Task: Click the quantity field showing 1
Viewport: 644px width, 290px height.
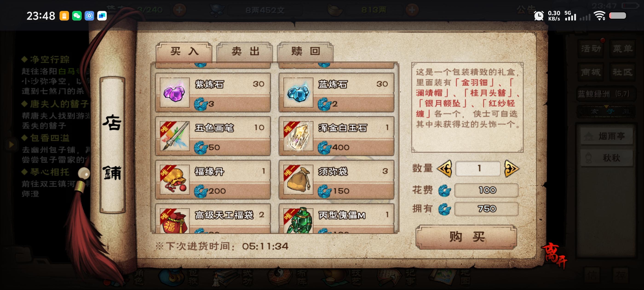Action: click(x=478, y=169)
